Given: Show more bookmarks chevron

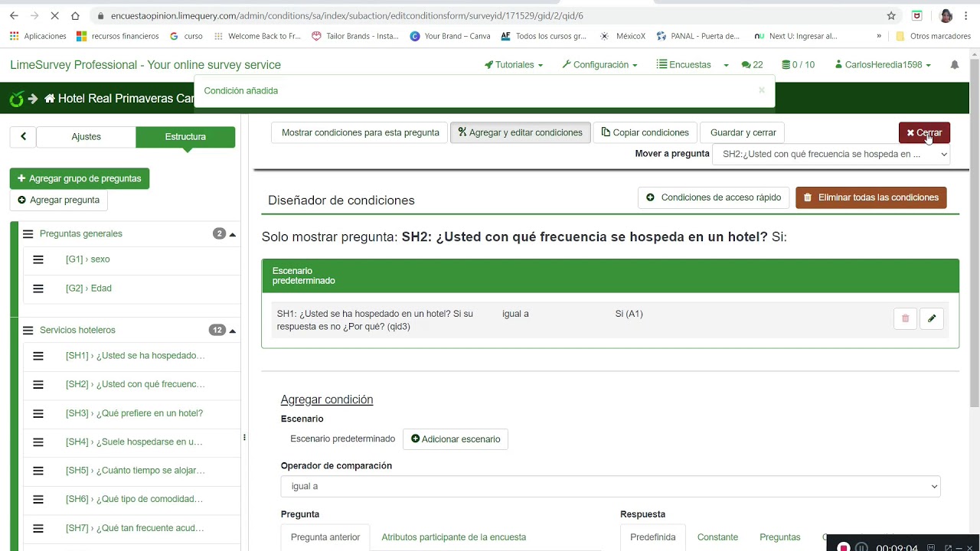Looking at the screenshot, I should click(x=879, y=36).
